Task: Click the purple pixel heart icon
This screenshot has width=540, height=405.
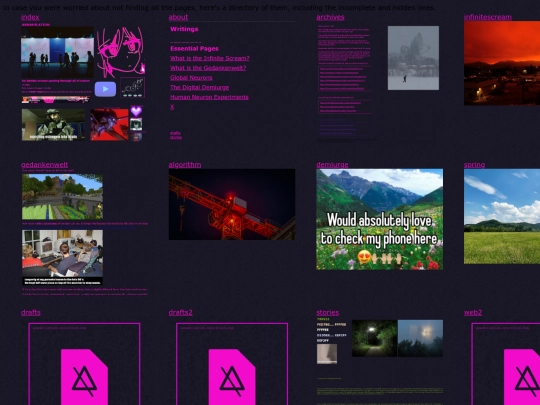Action: 136,111
